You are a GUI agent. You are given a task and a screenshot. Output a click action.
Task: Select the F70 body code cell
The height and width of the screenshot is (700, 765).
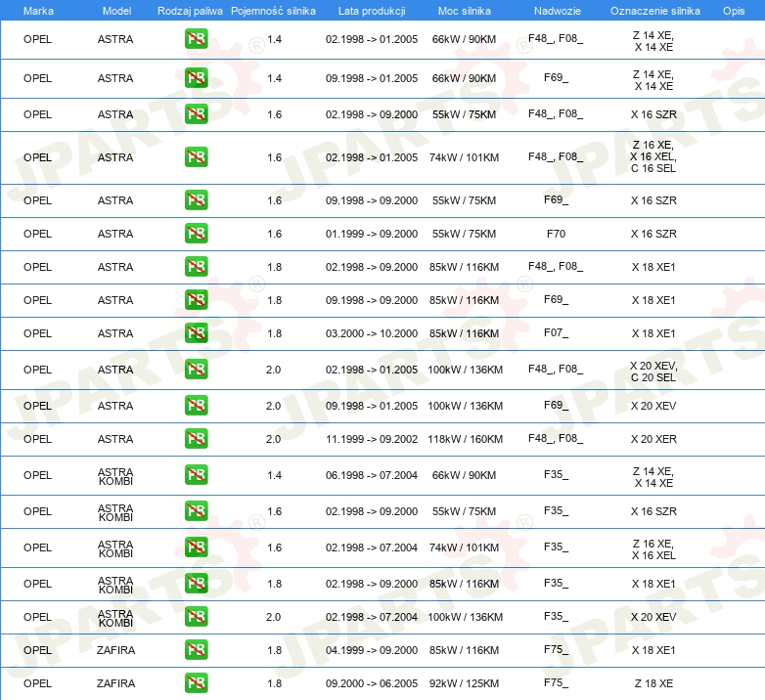557,234
